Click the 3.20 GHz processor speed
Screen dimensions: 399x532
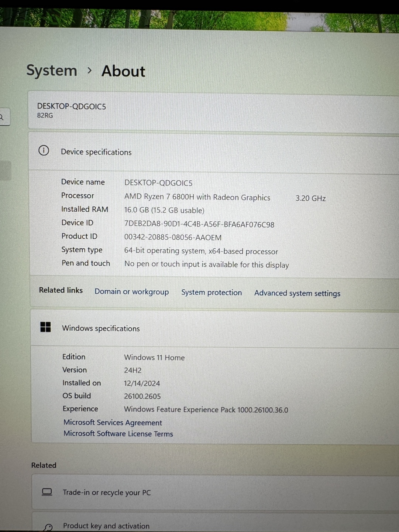310,198
